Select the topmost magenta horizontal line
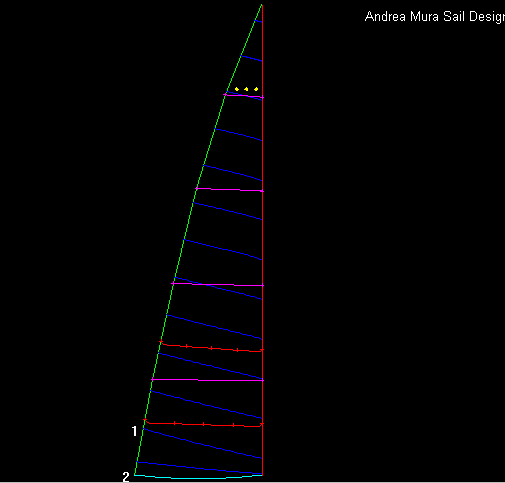Image resolution: width=505 pixels, height=483 pixels. click(x=243, y=96)
